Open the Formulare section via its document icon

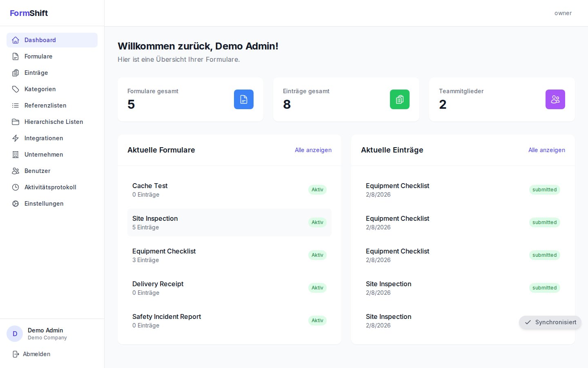click(16, 56)
